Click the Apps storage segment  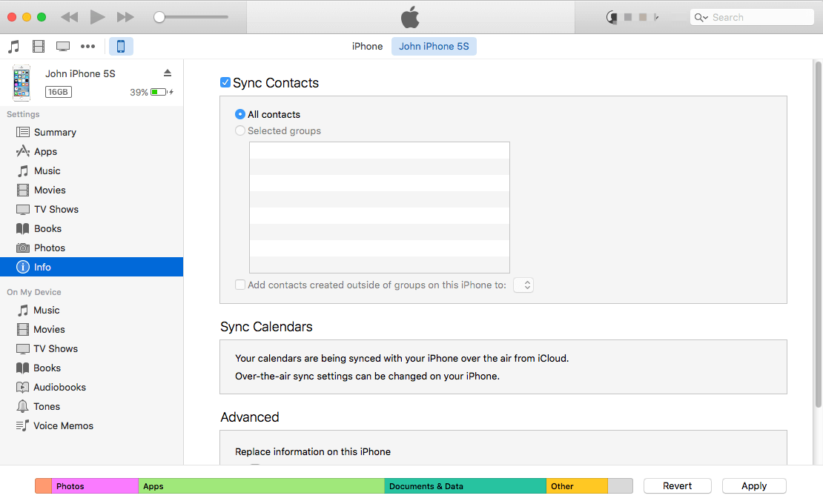[262, 486]
